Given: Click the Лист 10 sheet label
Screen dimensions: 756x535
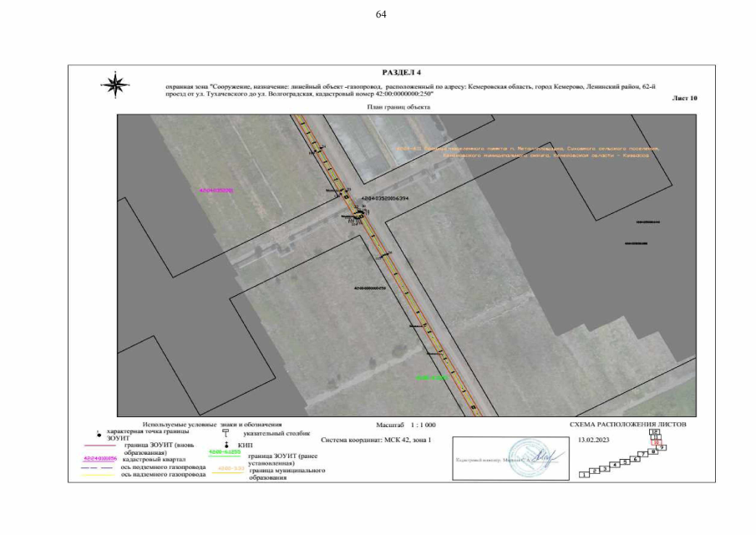Looking at the screenshot, I should (x=684, y=98).
